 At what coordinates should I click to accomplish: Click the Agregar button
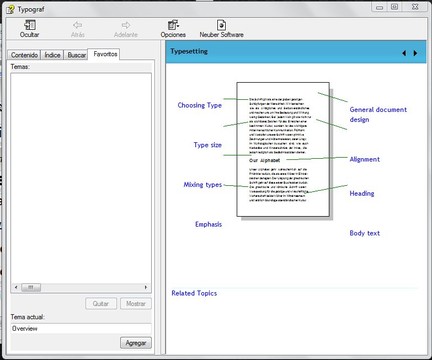point(136,343)
